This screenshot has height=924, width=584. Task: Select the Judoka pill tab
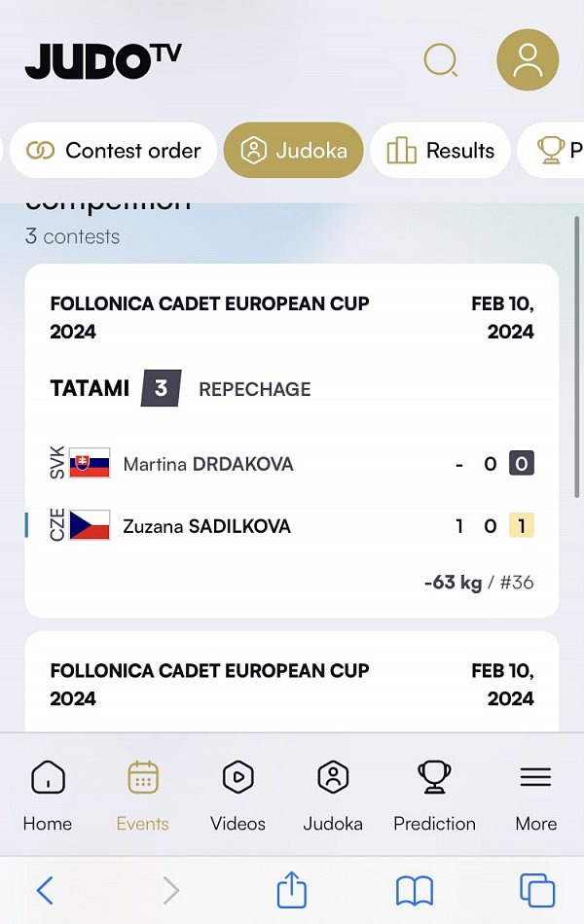click(x=293, y=151)
